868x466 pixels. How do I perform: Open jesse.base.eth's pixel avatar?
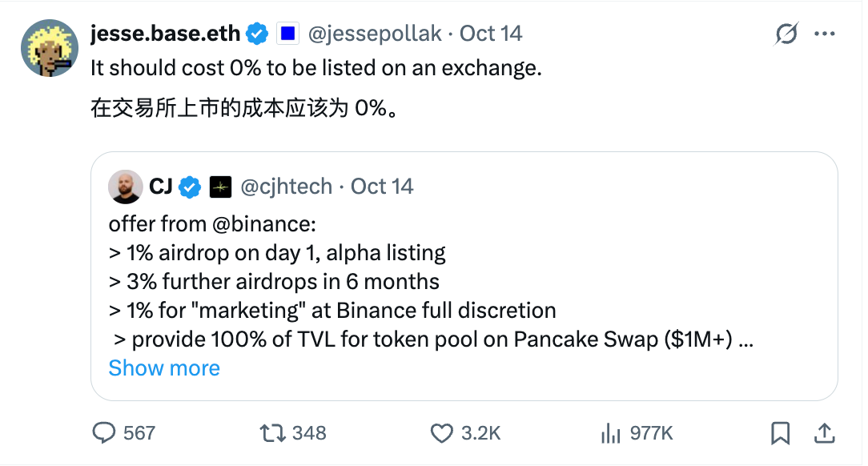pos(49,48)
